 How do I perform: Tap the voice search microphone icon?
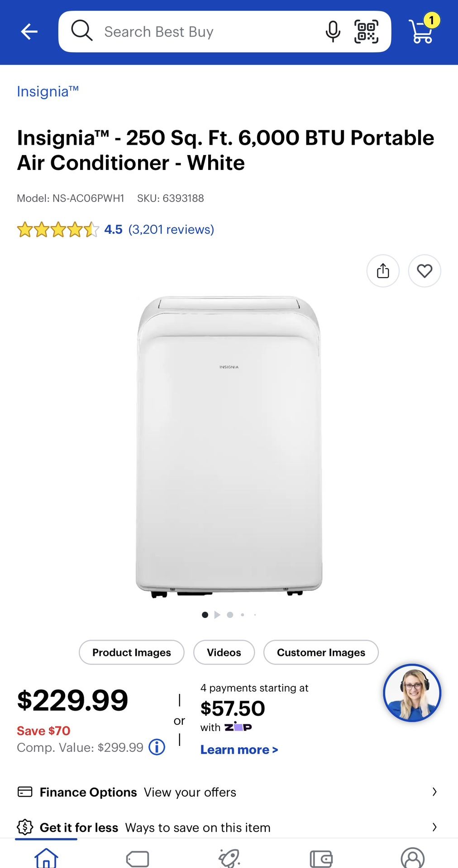point(333,32)
